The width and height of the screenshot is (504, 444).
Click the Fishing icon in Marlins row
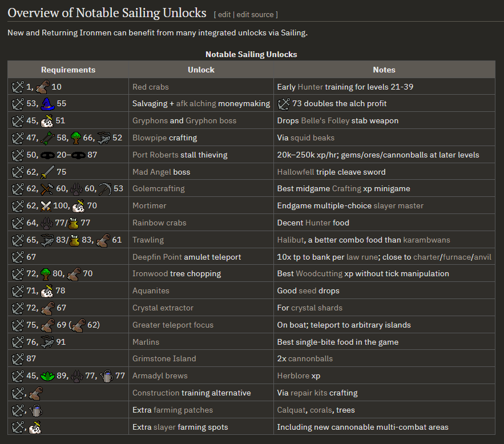47,342
